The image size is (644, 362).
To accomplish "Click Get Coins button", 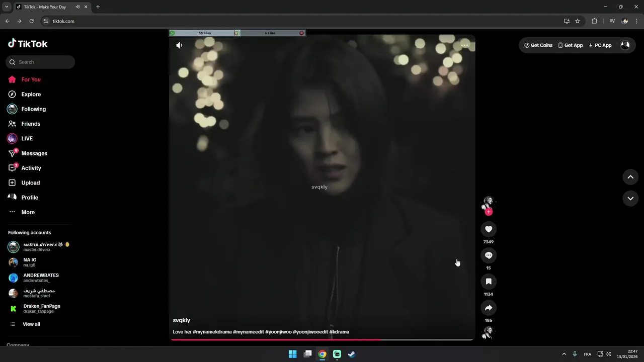I will (x=538, y=45).
